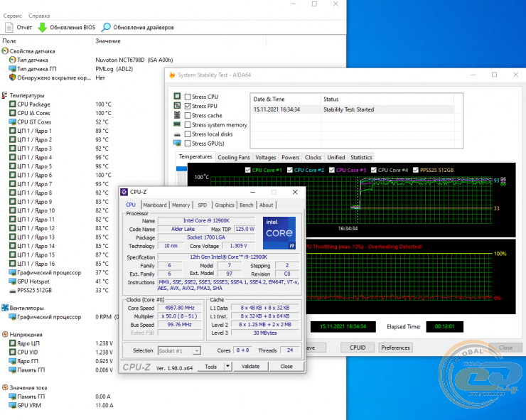This screenshot has height=420, width=526.
Task: Click the Stress FPU icon
Action: click(x=177, y=105)
